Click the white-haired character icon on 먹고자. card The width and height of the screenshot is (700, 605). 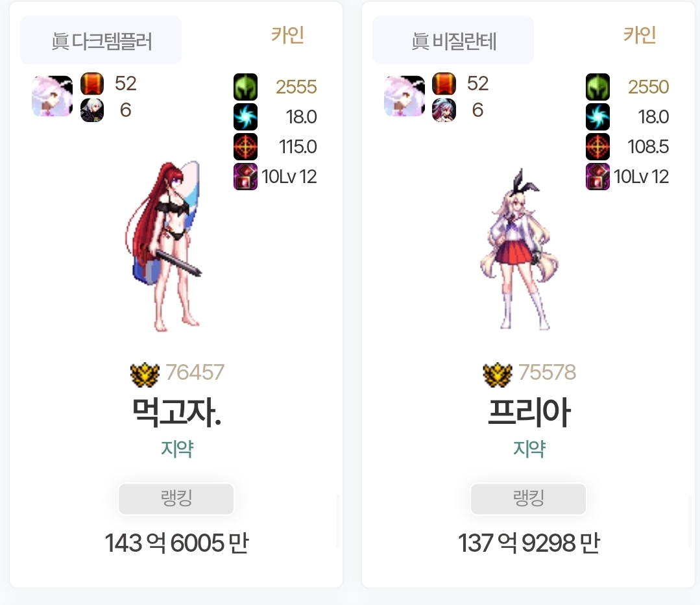pos(92,110)
